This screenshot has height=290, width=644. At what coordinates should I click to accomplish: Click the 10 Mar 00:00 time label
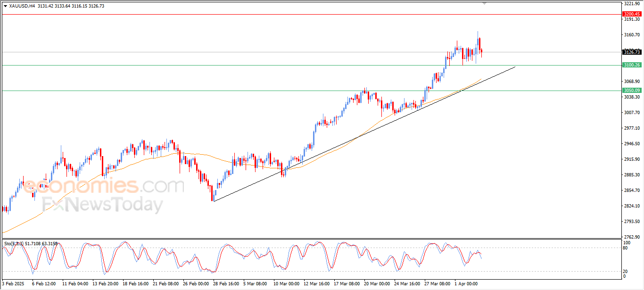click(286, 284)
